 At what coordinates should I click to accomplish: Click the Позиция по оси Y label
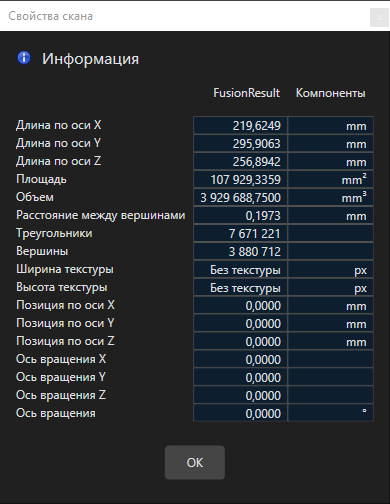pos(65,323)
